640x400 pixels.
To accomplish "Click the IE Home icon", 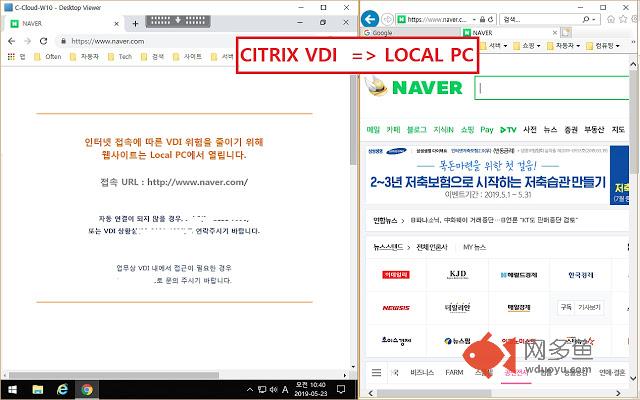I will click(611, 19).
